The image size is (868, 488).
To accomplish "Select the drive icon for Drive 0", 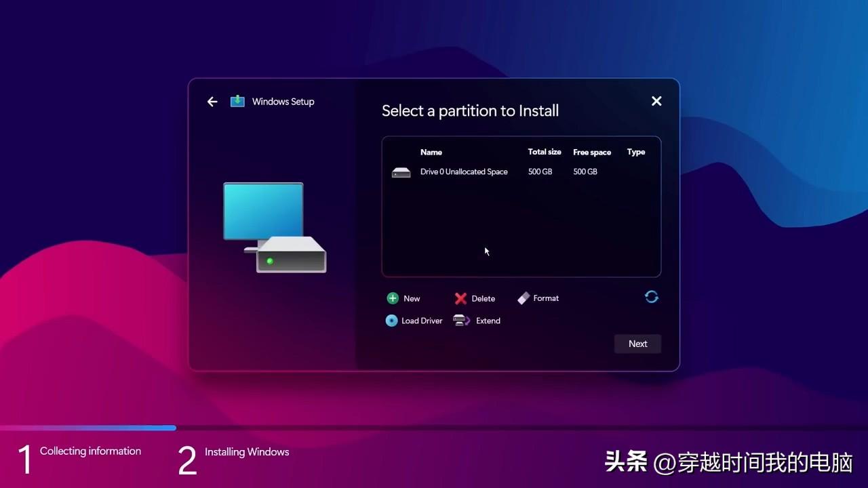I will [x=401, y=173].
